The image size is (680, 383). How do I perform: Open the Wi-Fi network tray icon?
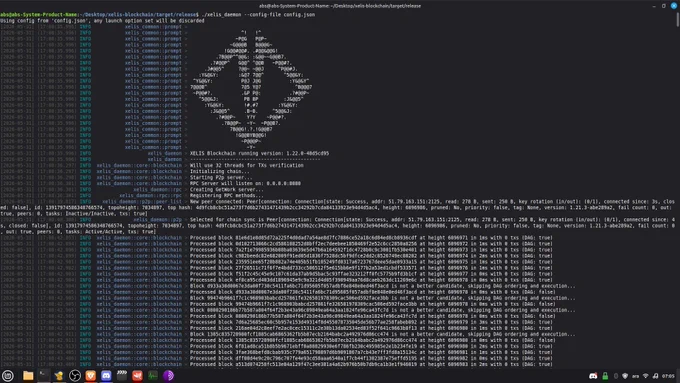pos(645,376)
